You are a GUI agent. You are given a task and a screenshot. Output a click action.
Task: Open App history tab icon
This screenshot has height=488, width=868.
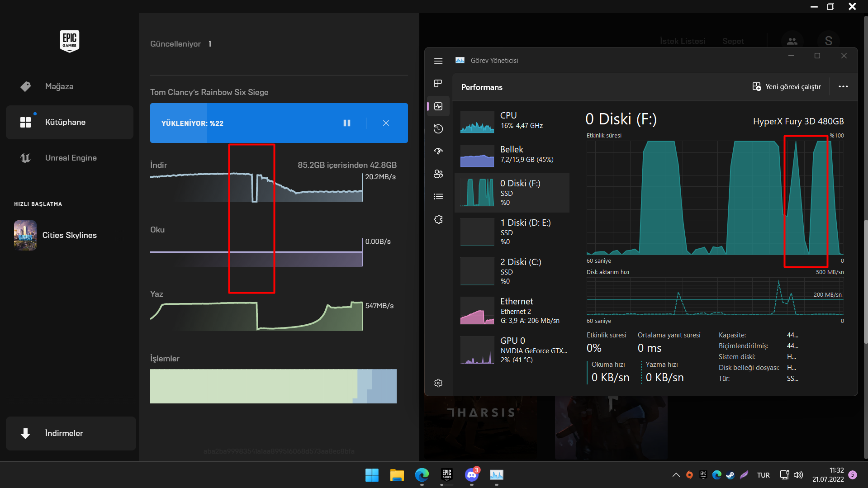438,129
